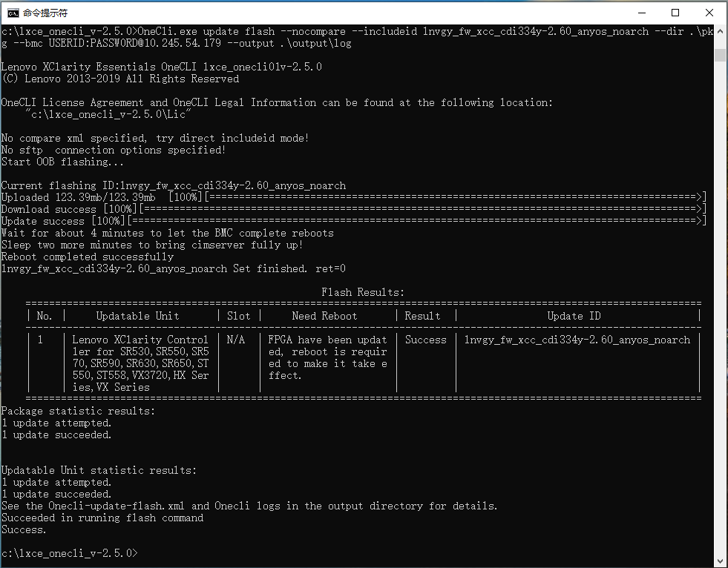
Task: Click the bottom command prompt input line
Action: [x=70, y=553]
